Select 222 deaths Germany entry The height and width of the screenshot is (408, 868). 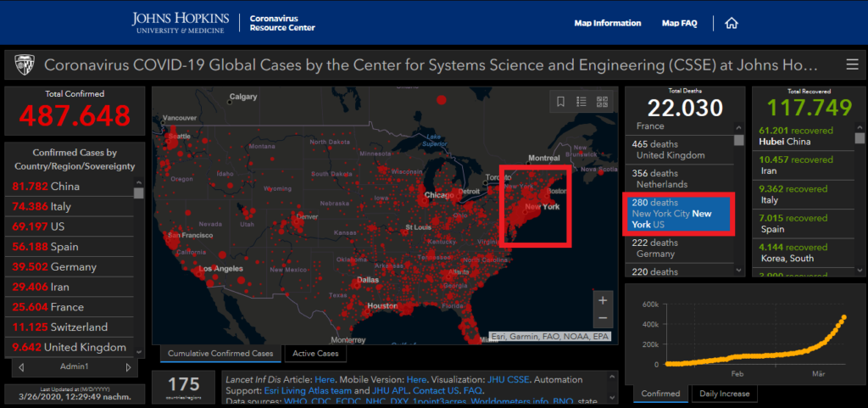679,249
